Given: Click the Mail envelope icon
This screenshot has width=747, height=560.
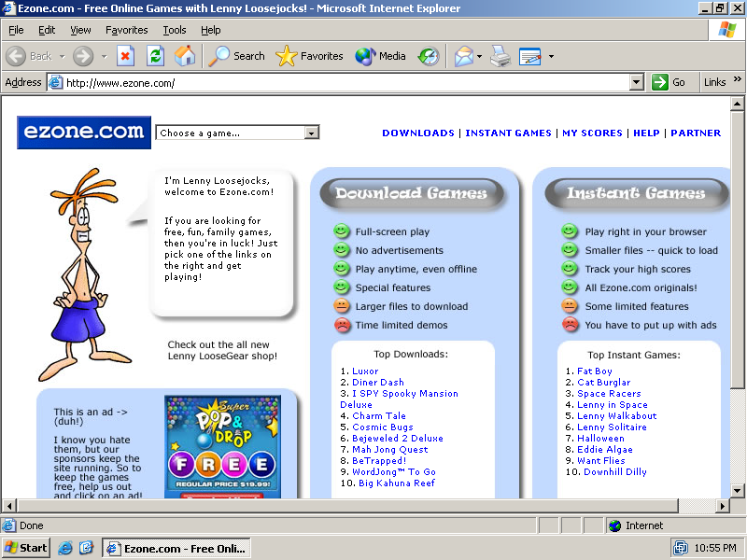Looking at the screenshot, I should click(463, 56).
